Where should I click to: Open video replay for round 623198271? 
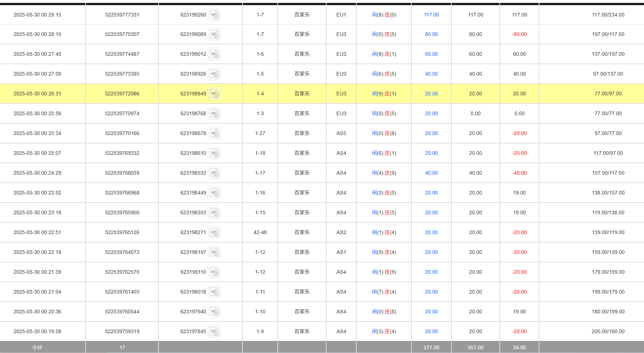coord(214,233)
